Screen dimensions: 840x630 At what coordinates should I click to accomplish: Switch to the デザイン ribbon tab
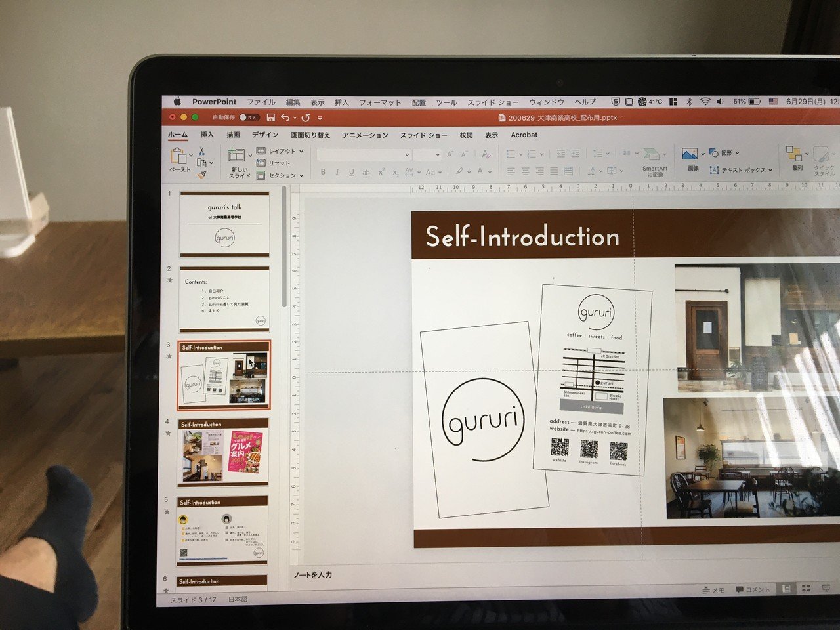coord(265,135)
